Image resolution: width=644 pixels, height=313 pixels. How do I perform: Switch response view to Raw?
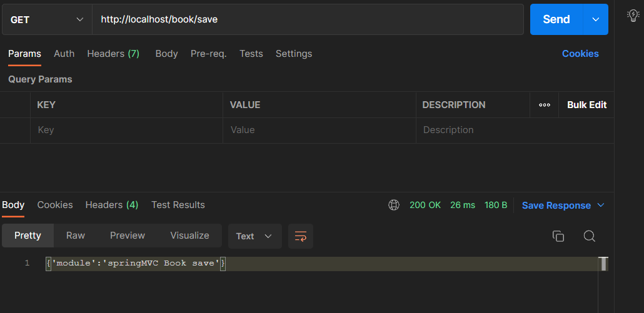pyautogui.click(x=76, y=236)
